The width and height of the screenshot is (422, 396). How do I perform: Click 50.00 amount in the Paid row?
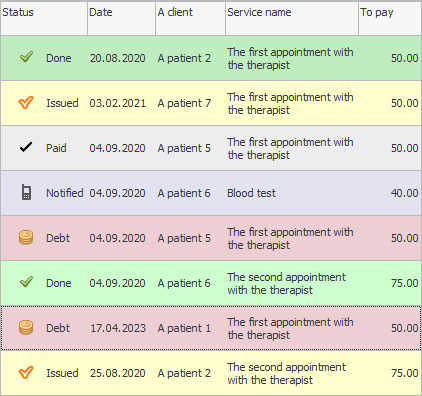tap(405, 148)
